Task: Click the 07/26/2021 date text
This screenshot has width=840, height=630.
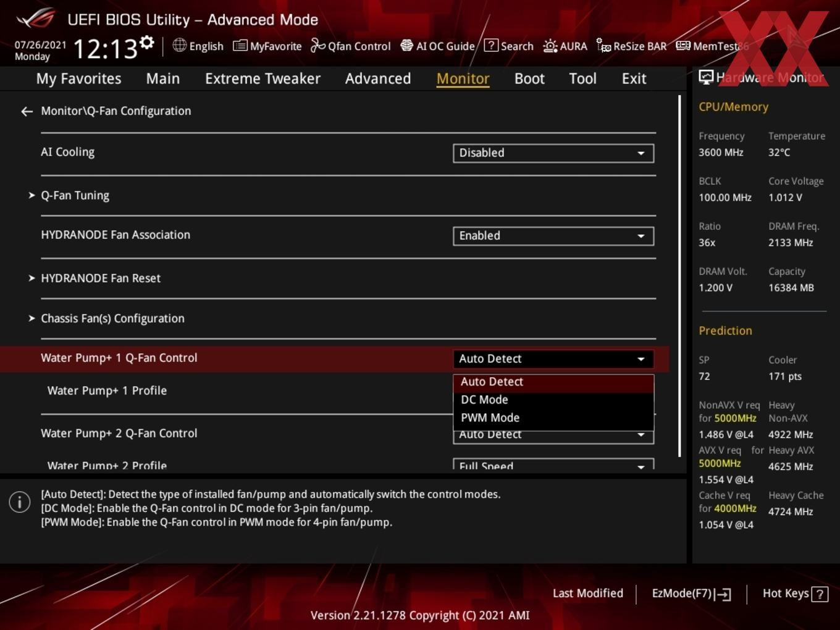Action: (40, 45)
